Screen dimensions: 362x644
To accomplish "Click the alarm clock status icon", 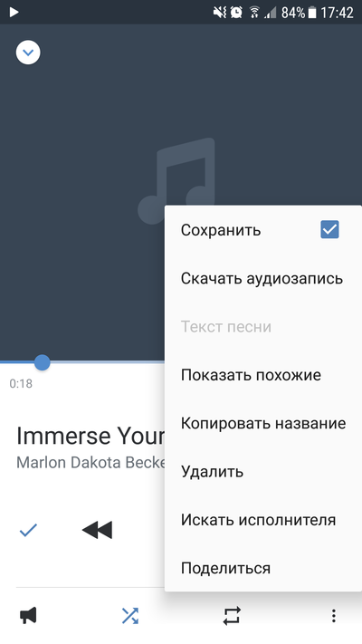I will pyautogui.click(x=236, y=13).
